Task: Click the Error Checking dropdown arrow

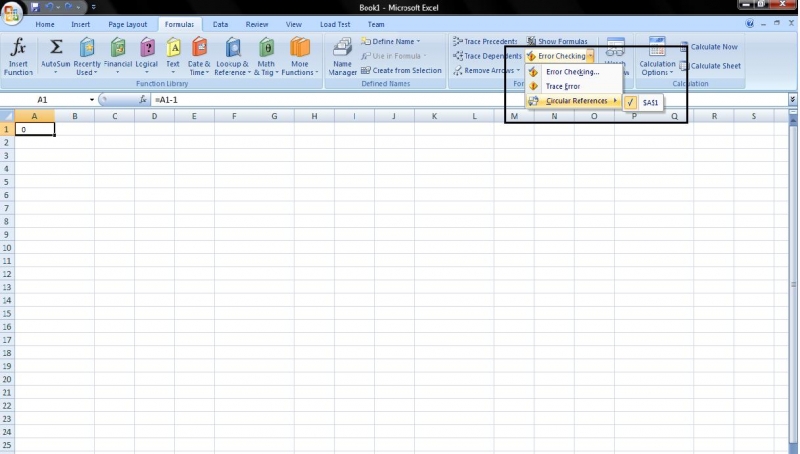Action: pos(591,56)
